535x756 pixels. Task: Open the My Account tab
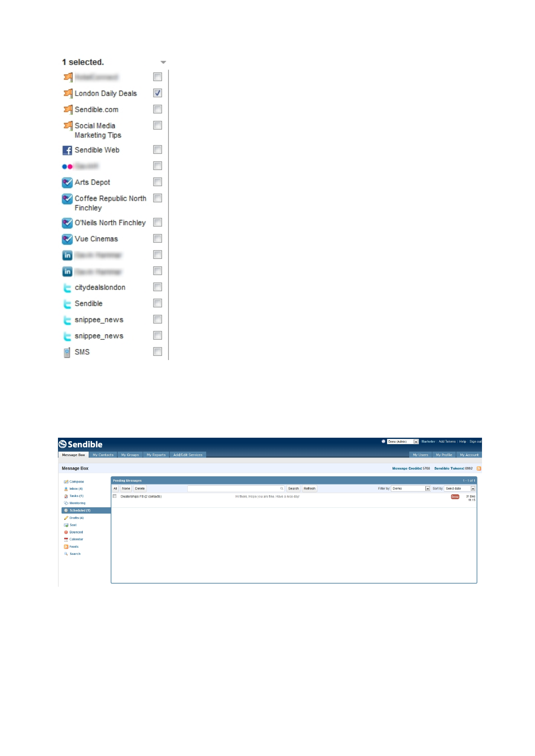click(x=469, y=455)
